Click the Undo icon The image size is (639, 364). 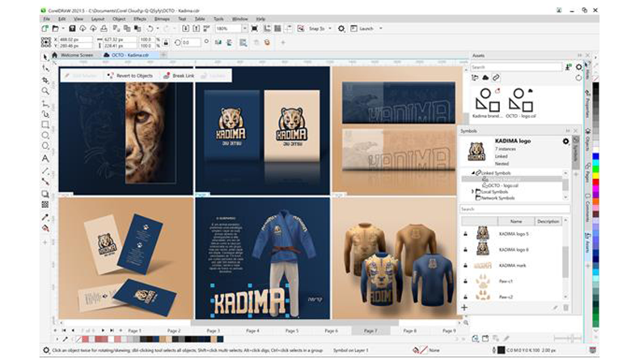pyautogui.click(x=150, y=28)
